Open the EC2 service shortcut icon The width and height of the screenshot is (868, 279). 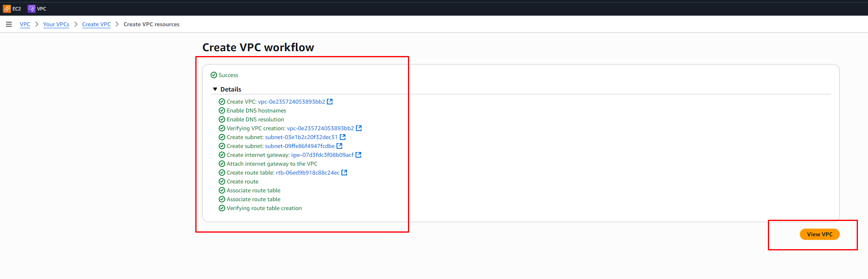click(x=7, y=8)
